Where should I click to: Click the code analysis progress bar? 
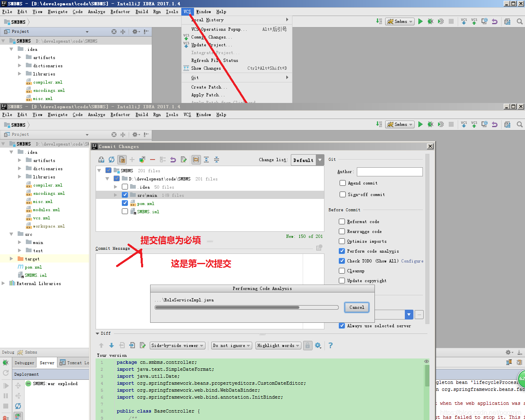point(247,307)
